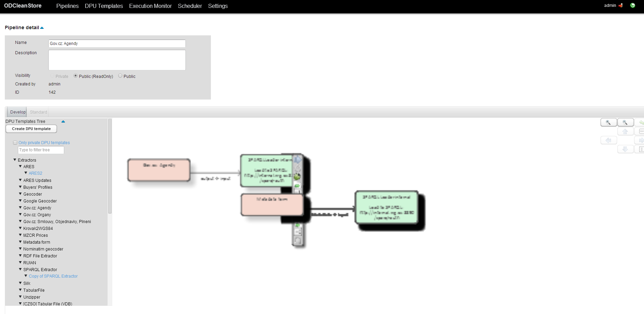The width and height of the screenshot is (644, 314).
Task: Select Krovak2WGS84 in the tree
Action: [38, 229]
